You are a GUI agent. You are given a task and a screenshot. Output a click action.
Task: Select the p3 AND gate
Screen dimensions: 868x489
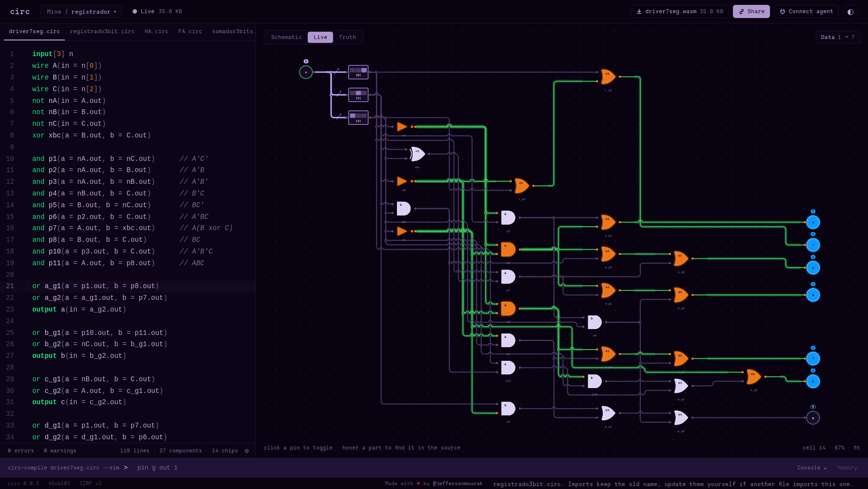click(508, 309)
